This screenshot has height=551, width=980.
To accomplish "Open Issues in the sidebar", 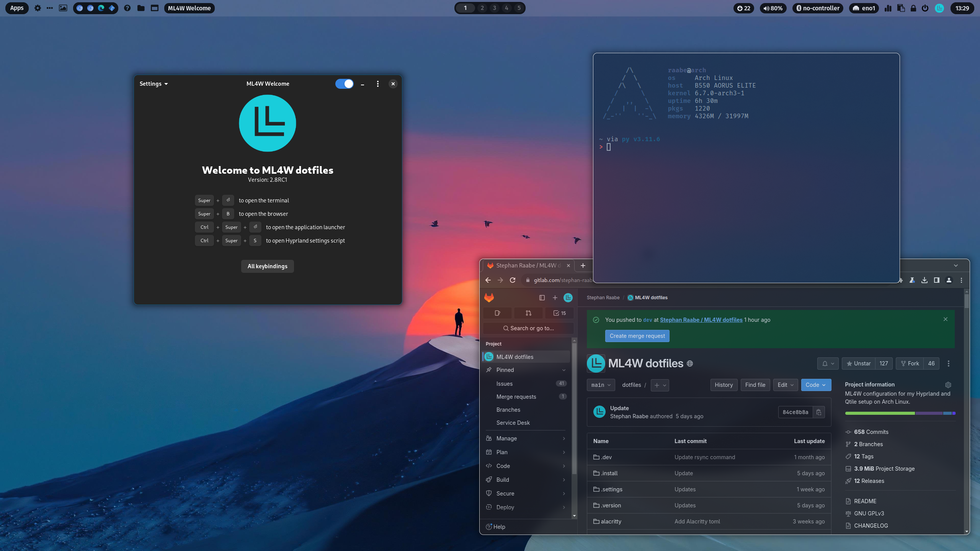I will point(504,384).
